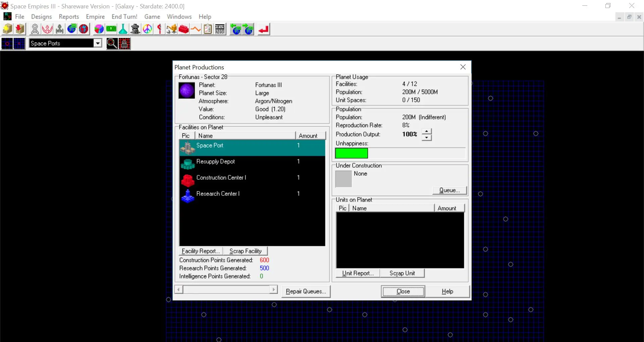Click the rainbow peace symbol icon

[x=147, y=30]
